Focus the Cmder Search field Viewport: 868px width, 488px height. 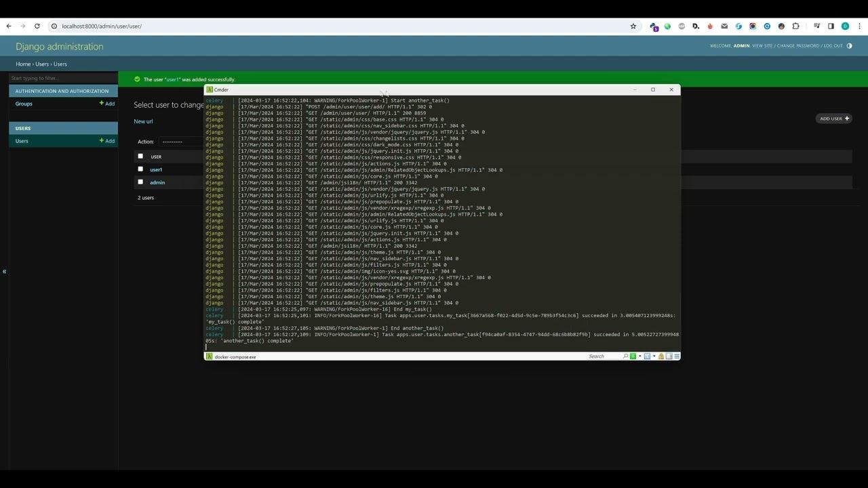[604, 357]
